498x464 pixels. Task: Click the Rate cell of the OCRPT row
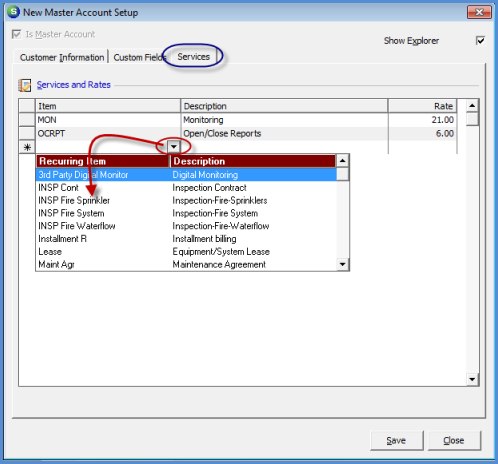pyautogui.click(x=422, y=134)
